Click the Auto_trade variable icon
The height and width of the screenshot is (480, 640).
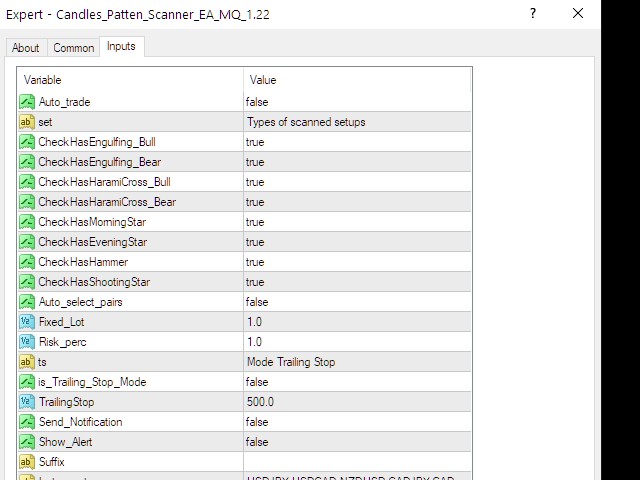pyautogui.click(x=27, y=102)
